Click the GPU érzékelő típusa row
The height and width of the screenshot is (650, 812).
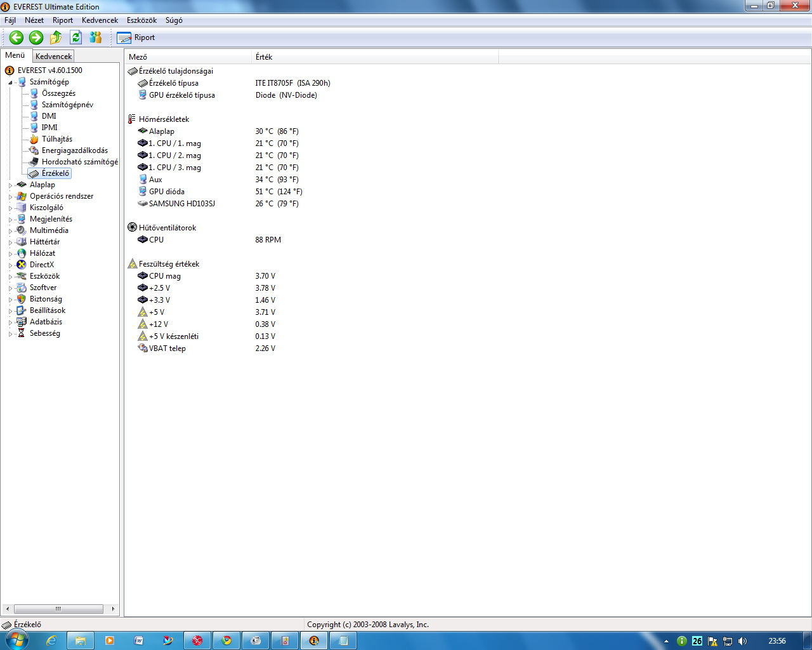[311, 95]
